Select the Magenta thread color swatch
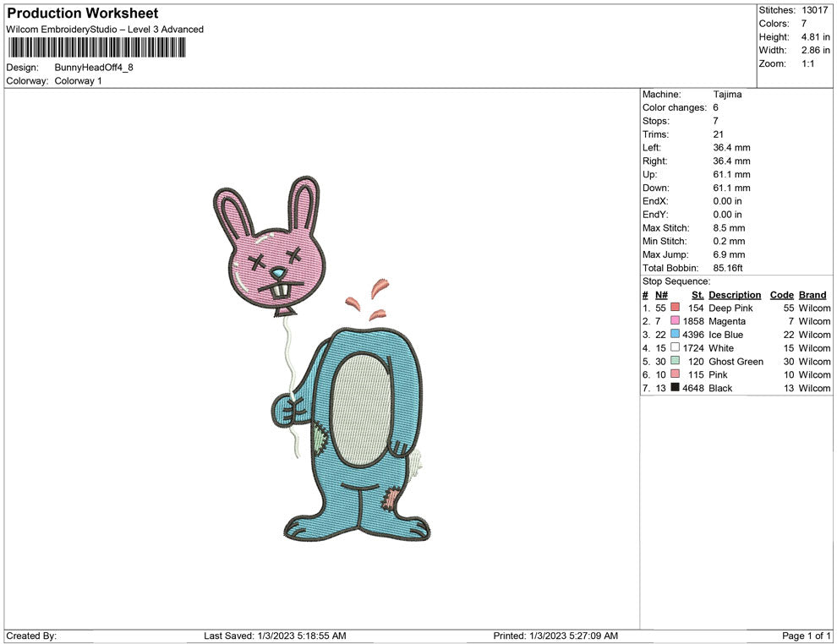Screen dimensions: 837x644 click(675, 322)
